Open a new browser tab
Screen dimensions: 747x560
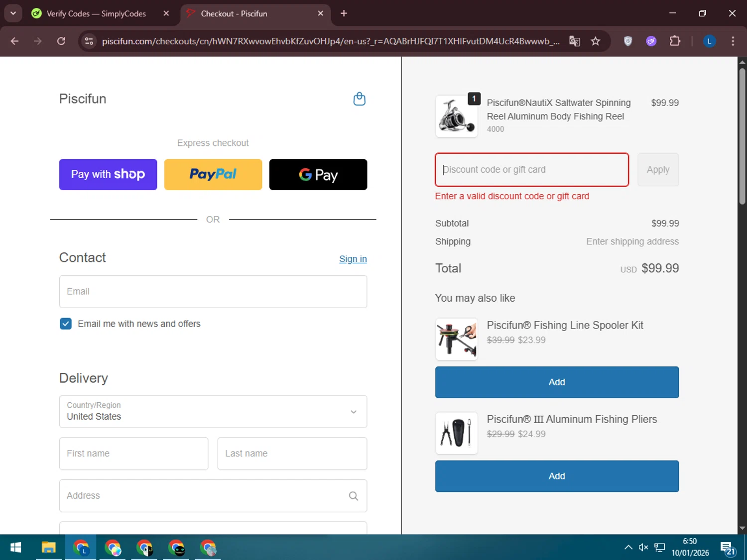click(x=344, y=13)
